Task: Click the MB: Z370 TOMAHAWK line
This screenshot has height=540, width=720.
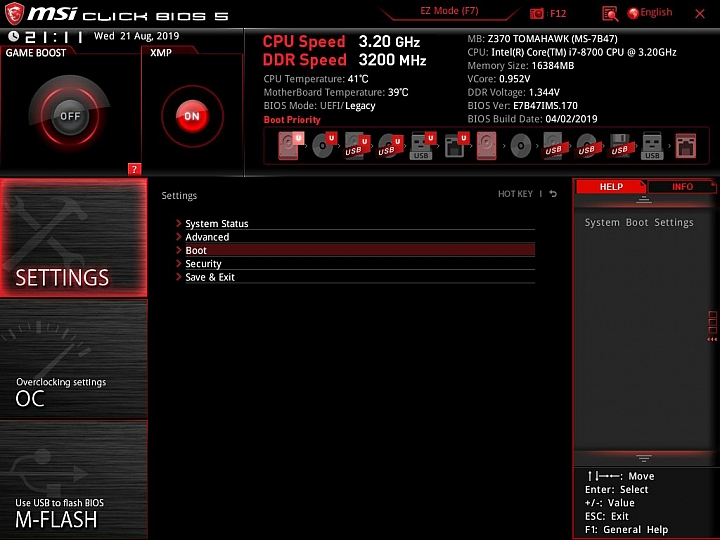Action: click(542, 39)
